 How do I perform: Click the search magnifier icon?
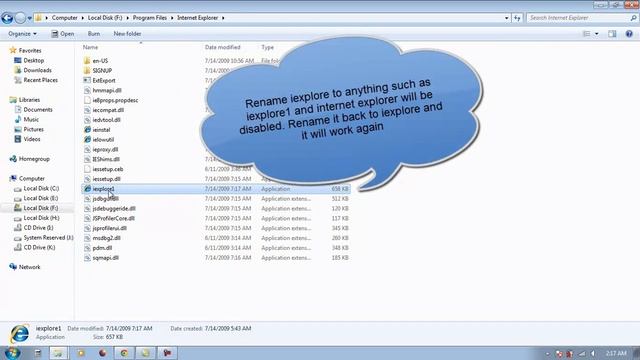click(633, 18)
